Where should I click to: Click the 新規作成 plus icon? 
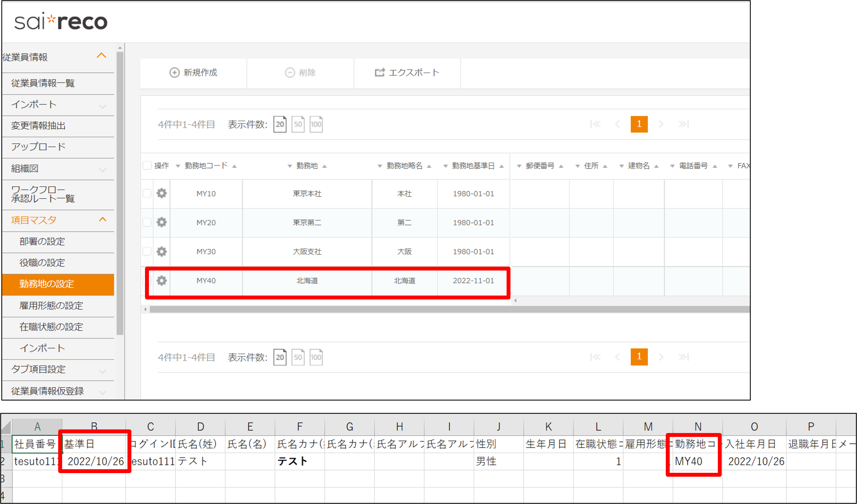(x=174, y=72)
